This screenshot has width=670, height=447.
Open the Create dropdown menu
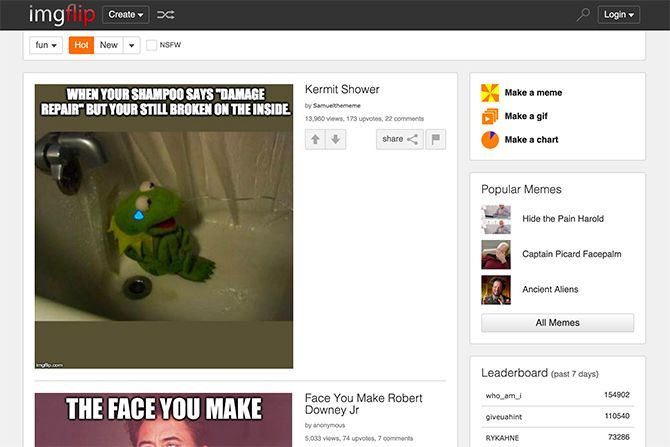pos(126,15)
